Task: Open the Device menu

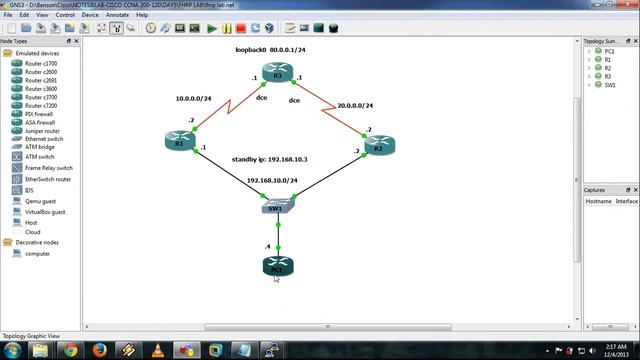Action: (90, 15)
